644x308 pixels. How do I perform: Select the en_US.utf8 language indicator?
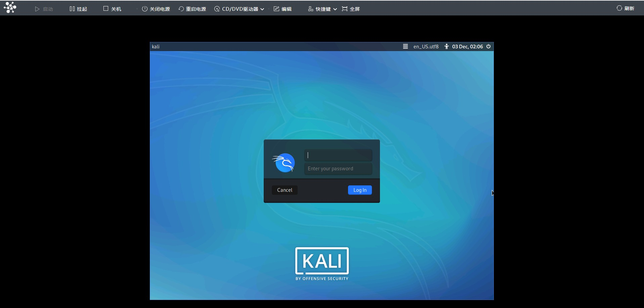coord(426,47)
